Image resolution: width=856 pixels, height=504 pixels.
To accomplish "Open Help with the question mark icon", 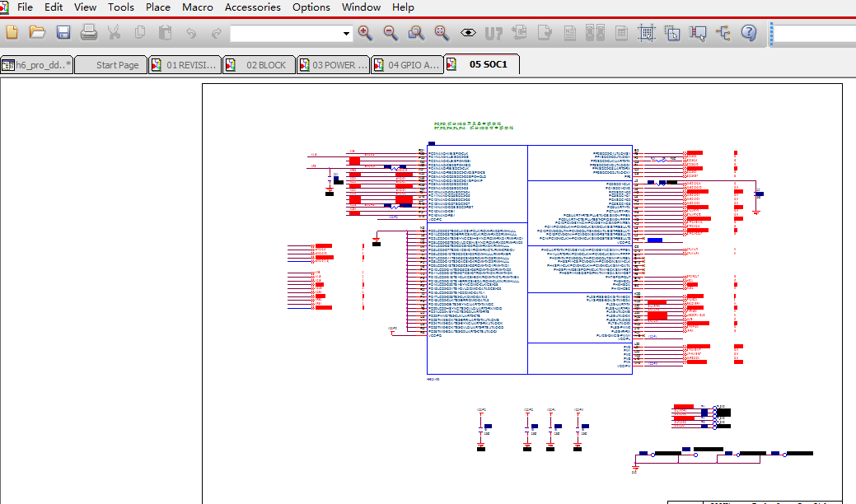I will pos(749,33).
